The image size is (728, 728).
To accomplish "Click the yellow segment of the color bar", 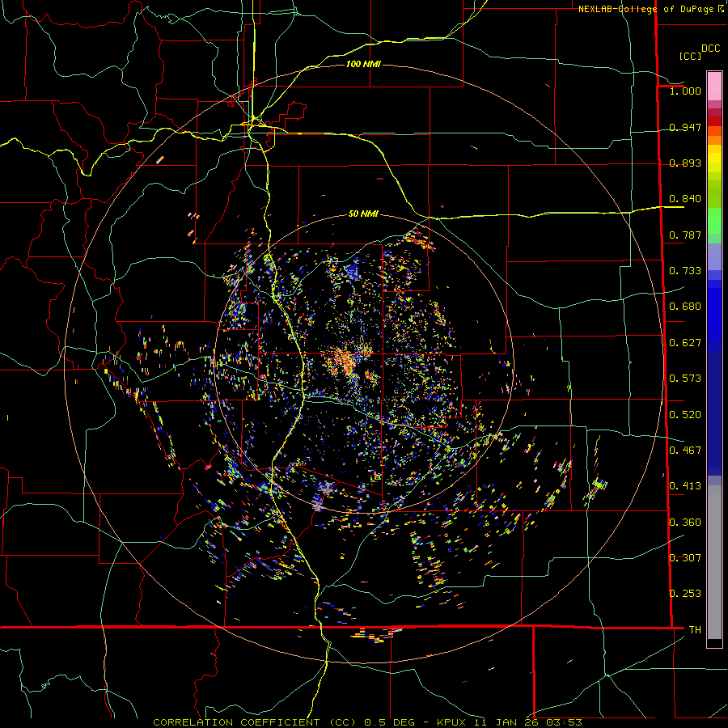I will [714, 159].
